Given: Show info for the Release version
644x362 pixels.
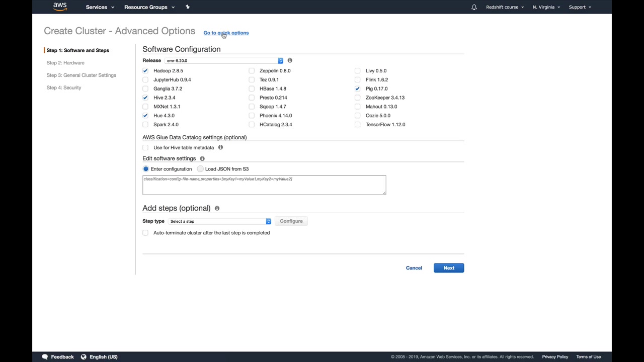Looking at the screenshot, I should [x=290, y=60].
